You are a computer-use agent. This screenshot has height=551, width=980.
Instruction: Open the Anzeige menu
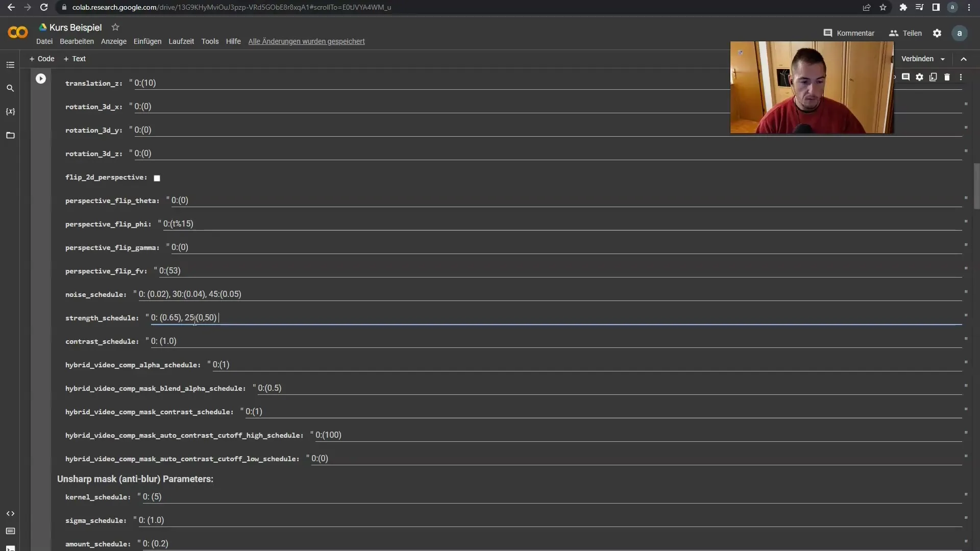[x=114, y=41]
